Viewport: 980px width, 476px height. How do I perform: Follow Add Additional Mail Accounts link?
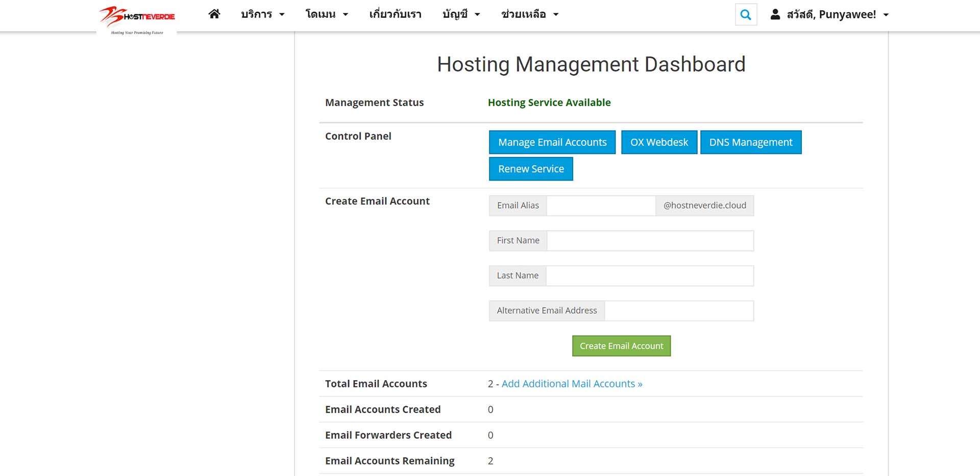click(x=572, y=384)
